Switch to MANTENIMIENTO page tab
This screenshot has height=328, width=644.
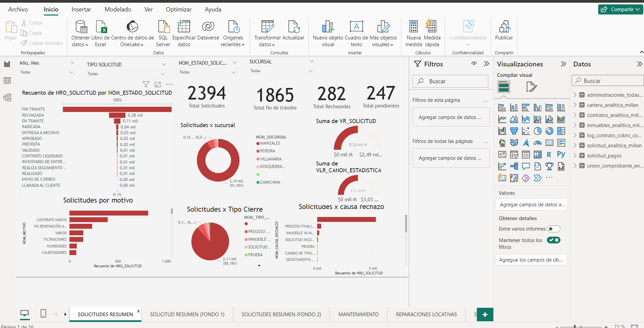tap(359, 314)
